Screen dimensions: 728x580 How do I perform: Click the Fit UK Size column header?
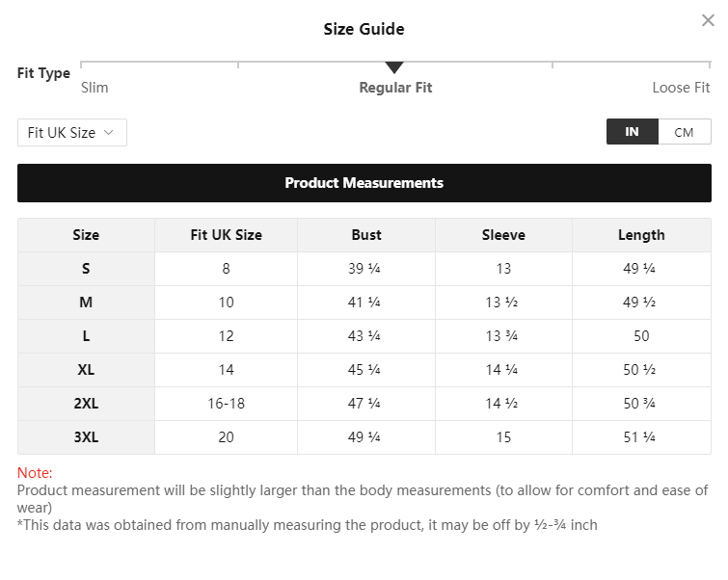click(226, 235)
